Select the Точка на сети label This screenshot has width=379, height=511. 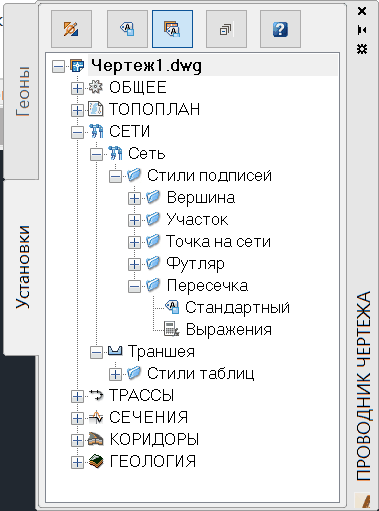[x=218, y=241]
